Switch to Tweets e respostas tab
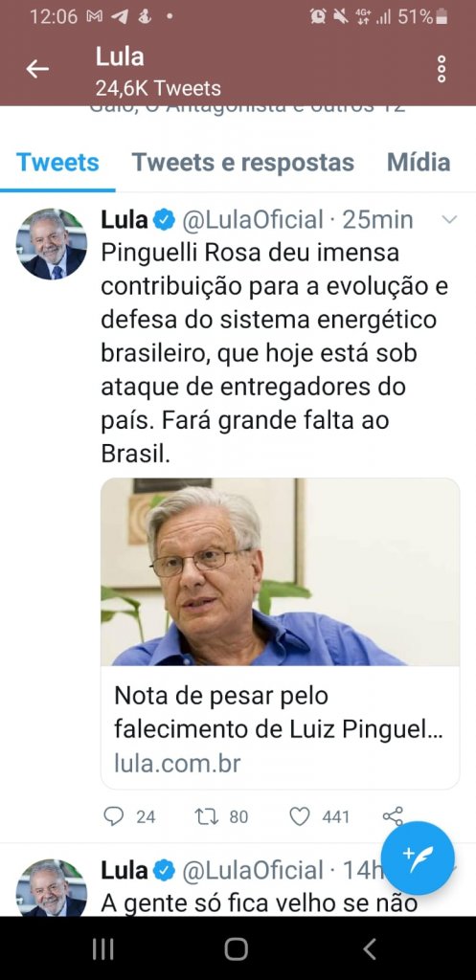476x980 pixels. pyautogui.click(x=242, y=163)
